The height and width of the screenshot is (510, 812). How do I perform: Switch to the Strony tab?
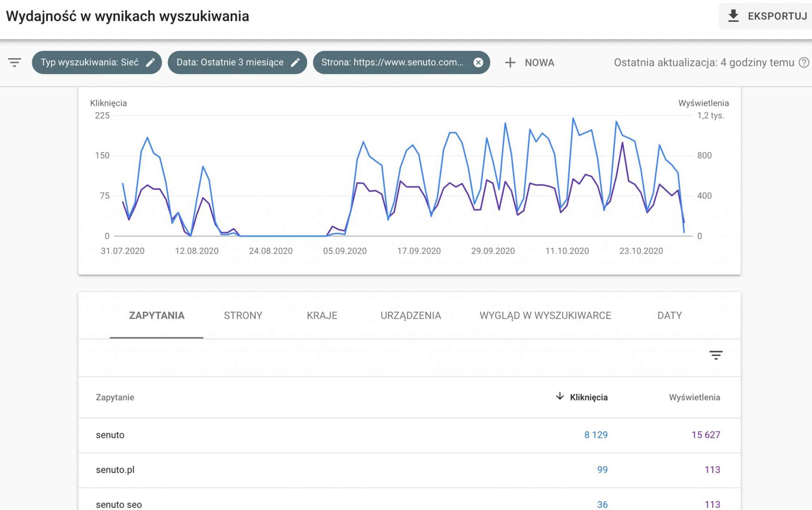pyautogui.click(x=243, y=316)
